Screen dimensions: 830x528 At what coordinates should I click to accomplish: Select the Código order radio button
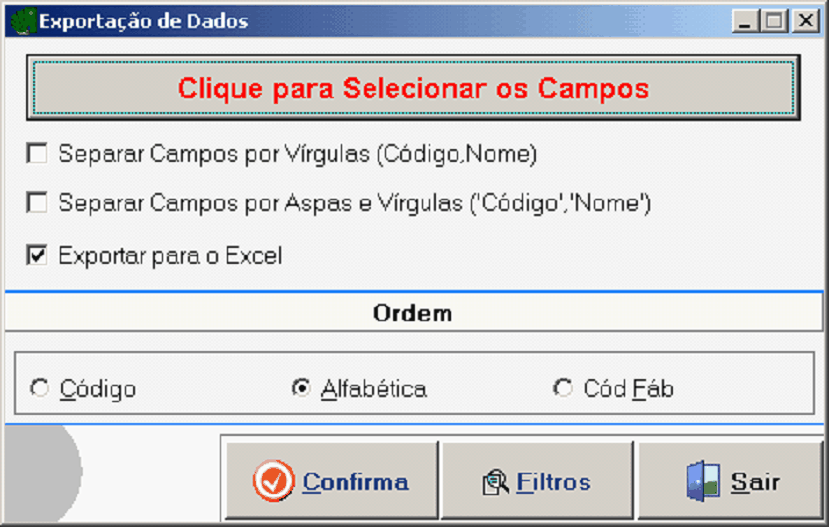coord(40,388)
